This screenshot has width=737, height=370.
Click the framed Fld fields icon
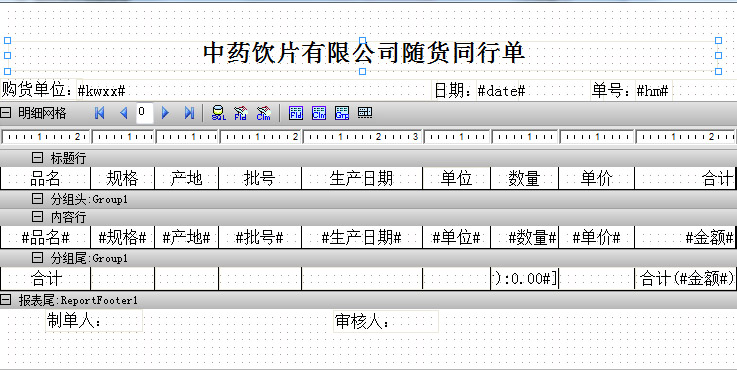[296, 113]
